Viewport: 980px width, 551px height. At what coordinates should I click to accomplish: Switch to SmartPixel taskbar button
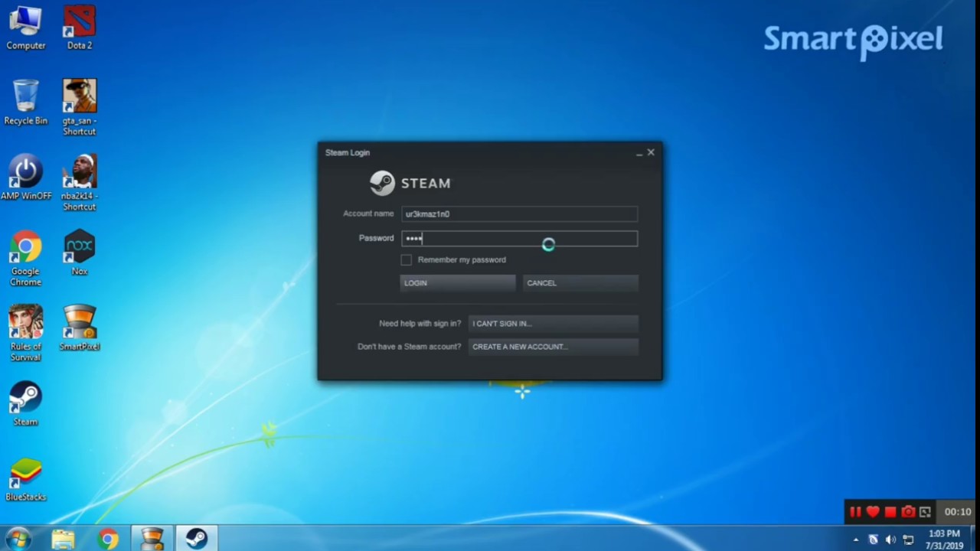152,539
